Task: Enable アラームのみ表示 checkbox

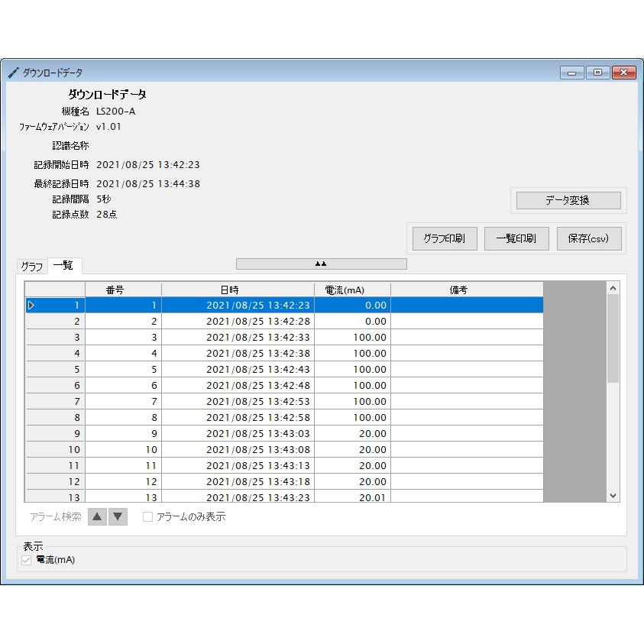Action: [x=147, y=516]
